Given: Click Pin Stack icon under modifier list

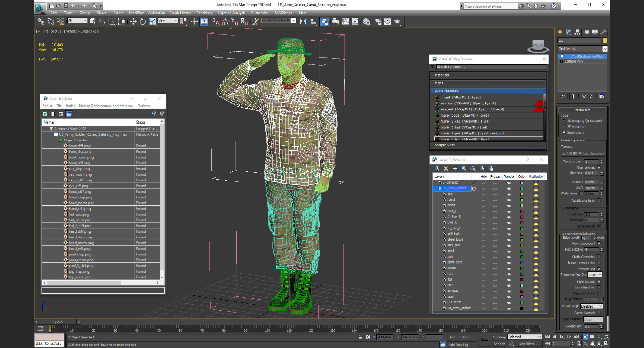Looking at the screenshot, I should click(562, 96).
